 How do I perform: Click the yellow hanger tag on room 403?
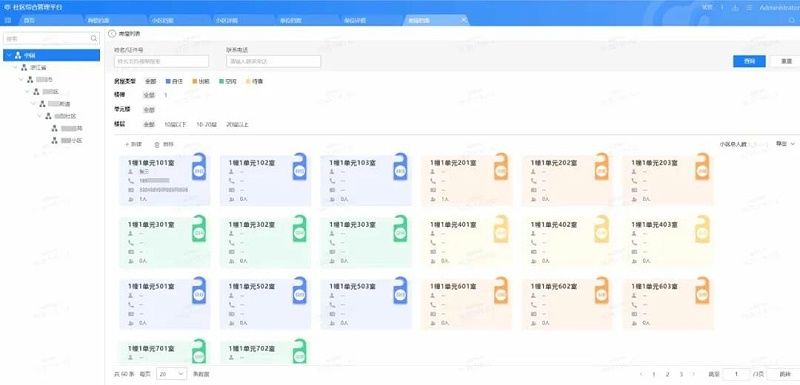click(703, 228)
